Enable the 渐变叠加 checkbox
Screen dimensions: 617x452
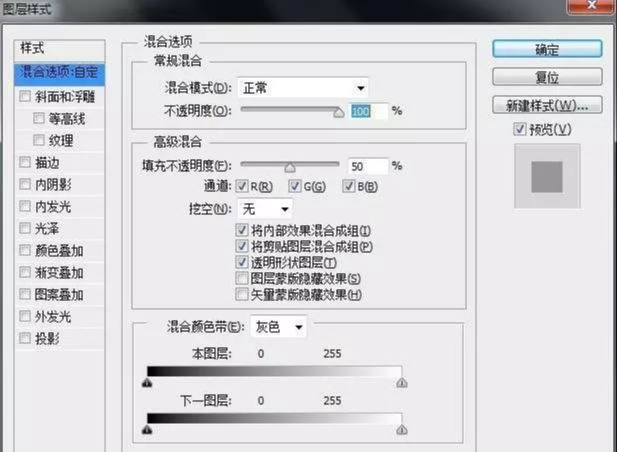pyautogui.click(x=25, y=272)
